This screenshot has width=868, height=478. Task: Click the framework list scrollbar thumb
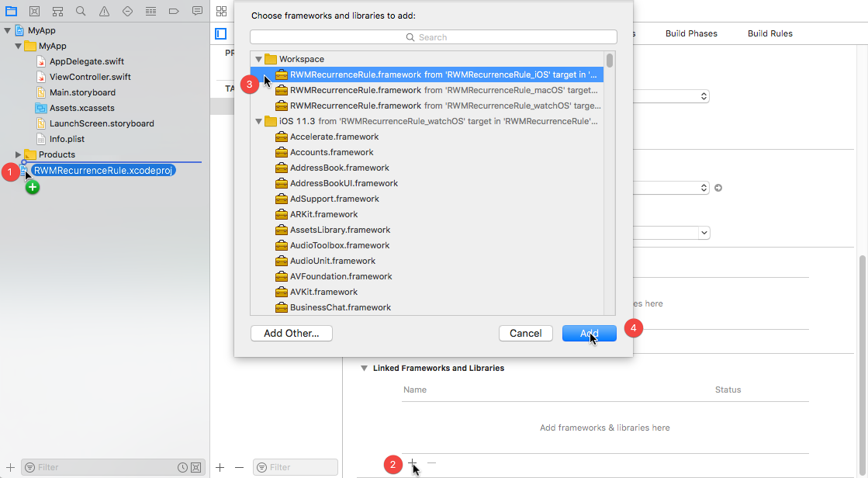point(610,61)
